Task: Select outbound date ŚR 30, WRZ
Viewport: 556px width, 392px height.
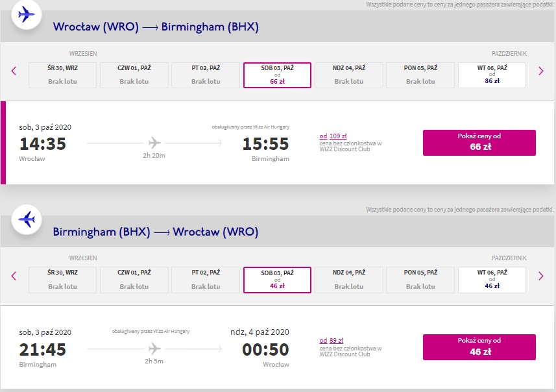Action: point(62,75)
